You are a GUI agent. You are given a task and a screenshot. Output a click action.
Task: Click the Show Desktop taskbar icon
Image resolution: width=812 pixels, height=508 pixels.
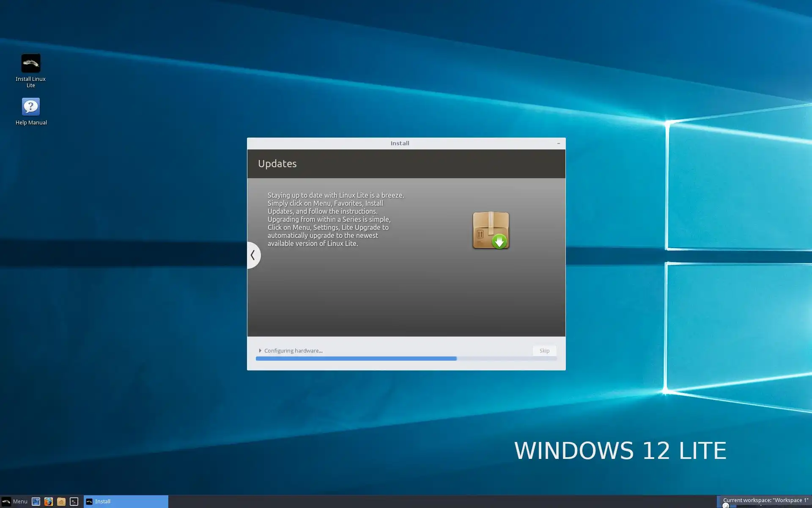pos(36,502)
